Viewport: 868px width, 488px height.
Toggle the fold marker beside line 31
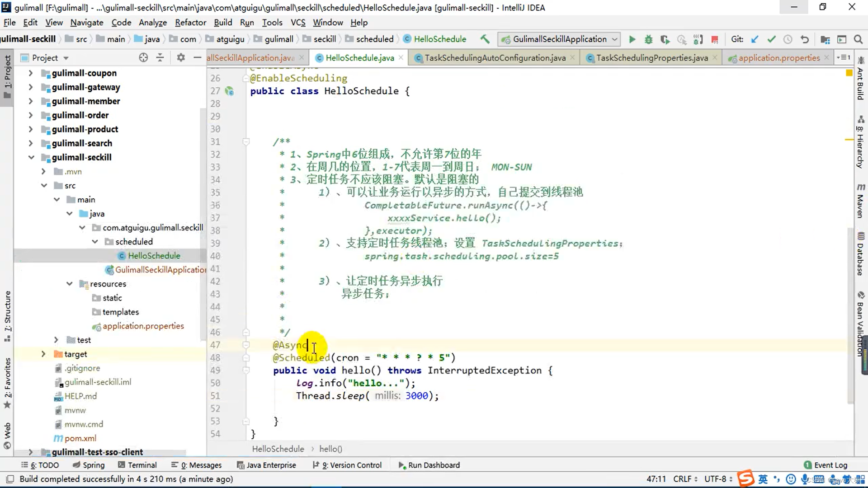[246, 142]
